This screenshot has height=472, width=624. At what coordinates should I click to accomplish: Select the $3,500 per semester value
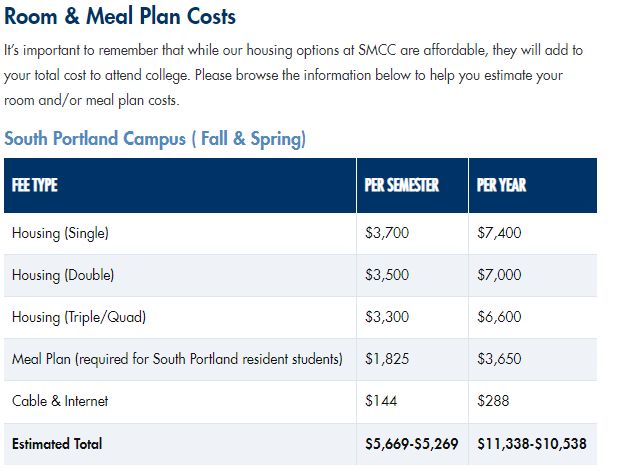(387, 275)
